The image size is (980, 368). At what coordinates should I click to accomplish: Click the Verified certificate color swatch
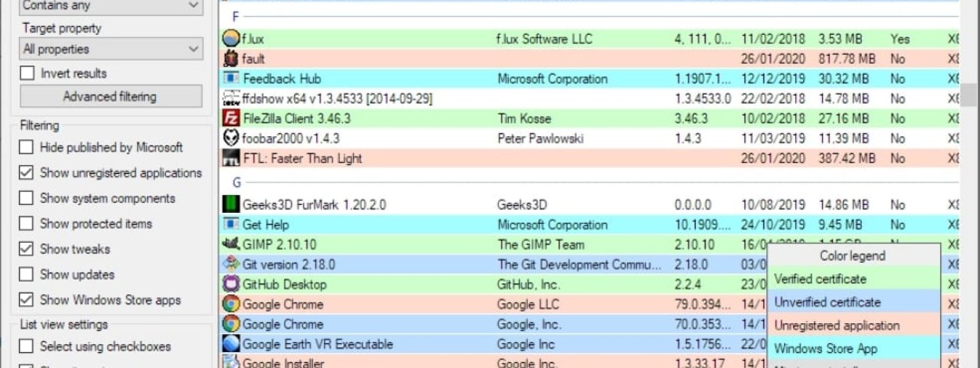[854, 279]
